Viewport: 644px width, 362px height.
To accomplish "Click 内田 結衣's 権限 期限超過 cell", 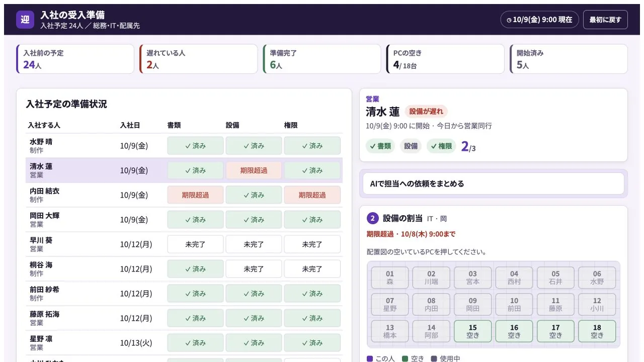I will (312, 195).
